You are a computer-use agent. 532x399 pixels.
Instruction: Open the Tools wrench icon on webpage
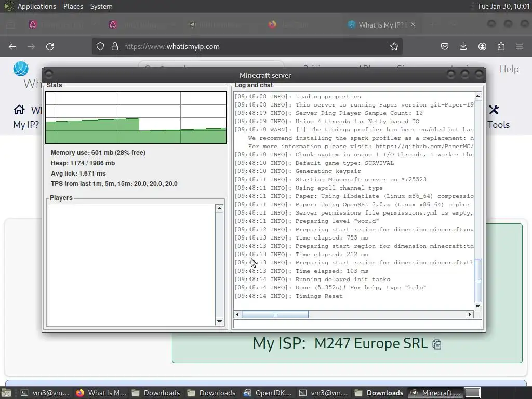pyautogui.click(x=494, y=110)
